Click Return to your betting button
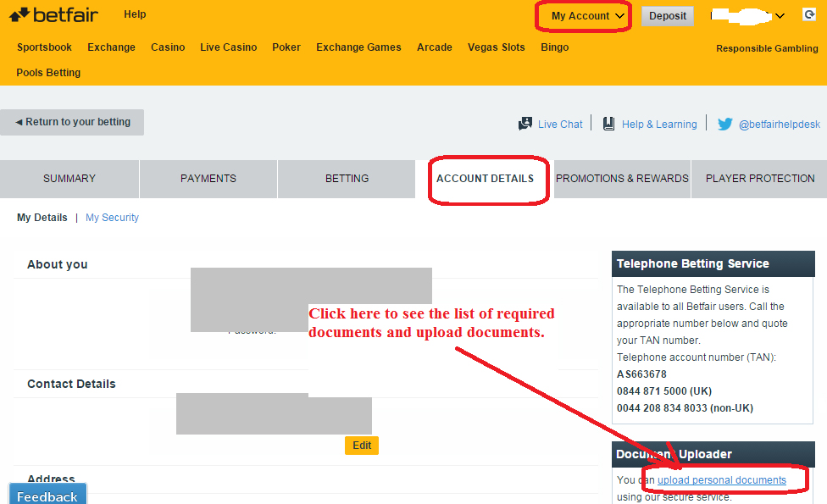This screenshot has height=504, width=827. pyautogui.click(x=72, y=122)
